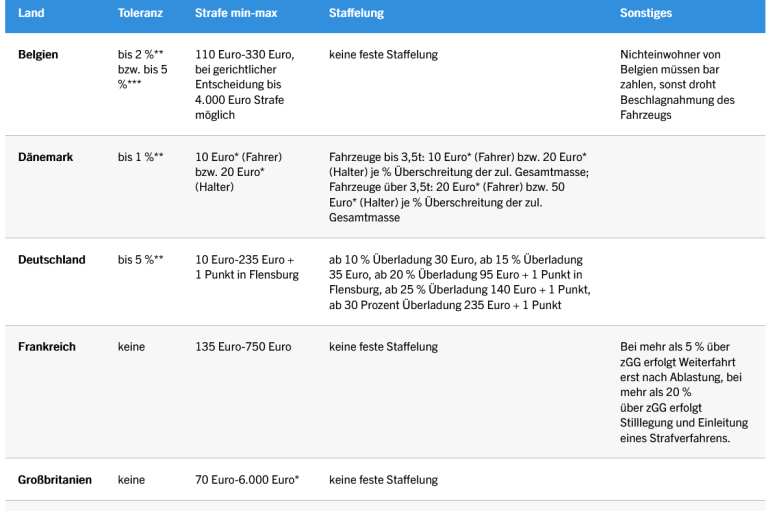Click '10 Euro-235 Euro + 1 Punkt' cell
The width and height of the screenshot is (768, 511).
point(246,267)
